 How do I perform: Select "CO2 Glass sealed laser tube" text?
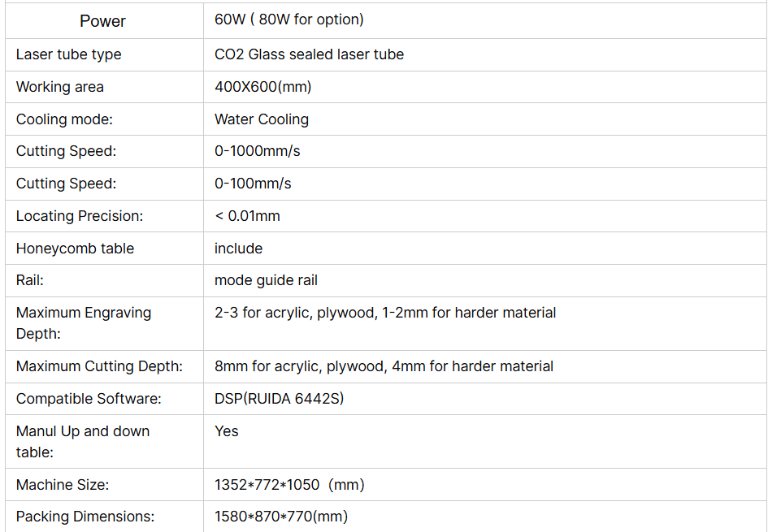pos(309,54)
